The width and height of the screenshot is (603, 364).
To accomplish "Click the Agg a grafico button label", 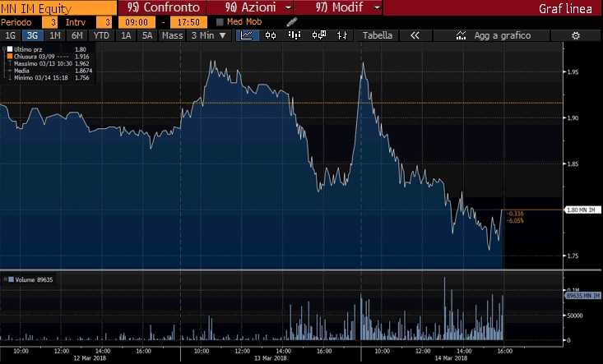I will point(503,35).
